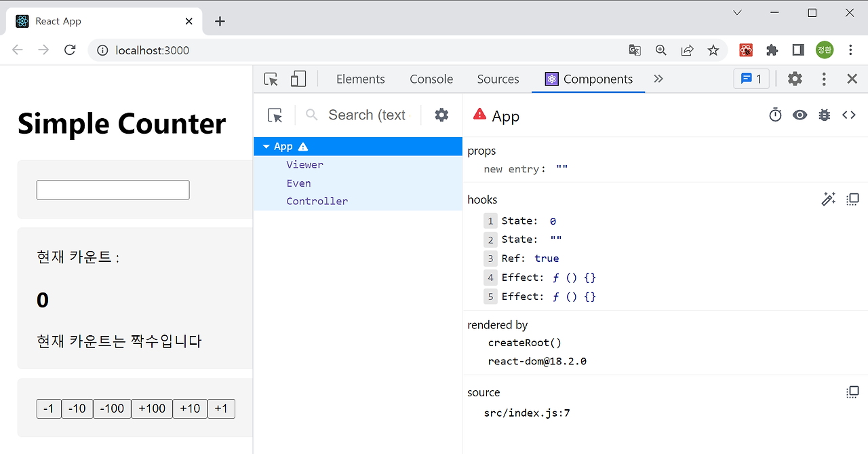Open a new browser tab
The height and width of the screenshot is (454, 868).
point(220,21)
